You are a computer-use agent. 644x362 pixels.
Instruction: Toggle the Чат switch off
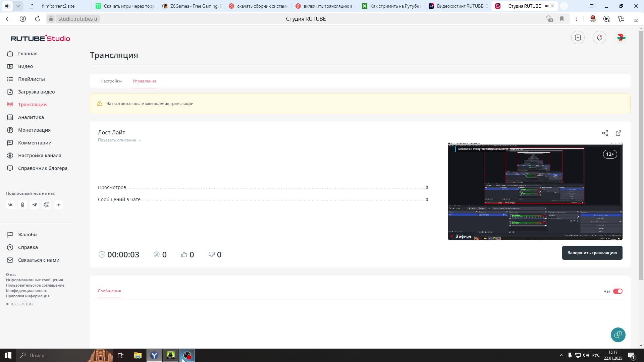618,291
